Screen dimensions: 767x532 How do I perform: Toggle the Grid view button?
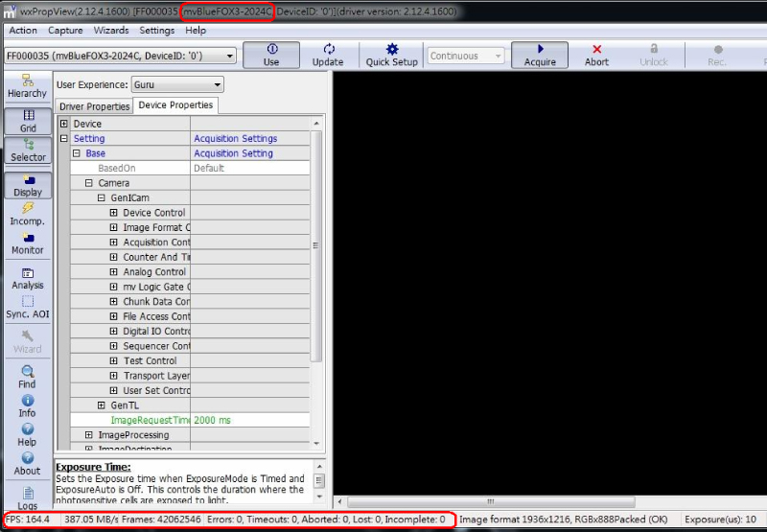(x=28, y=121)
